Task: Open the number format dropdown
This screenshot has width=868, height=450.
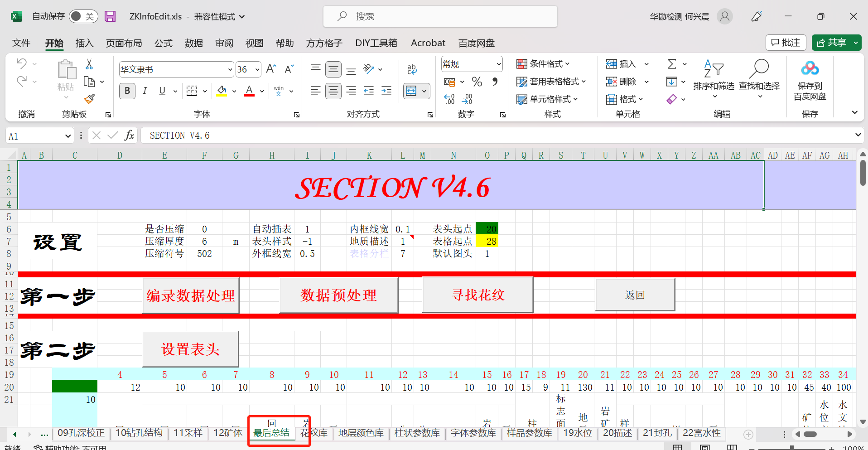Action: pos(498,64)
